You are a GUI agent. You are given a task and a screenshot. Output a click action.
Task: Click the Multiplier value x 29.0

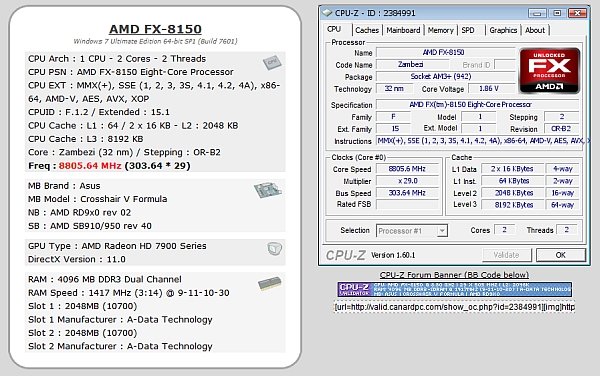coord(407,181)
